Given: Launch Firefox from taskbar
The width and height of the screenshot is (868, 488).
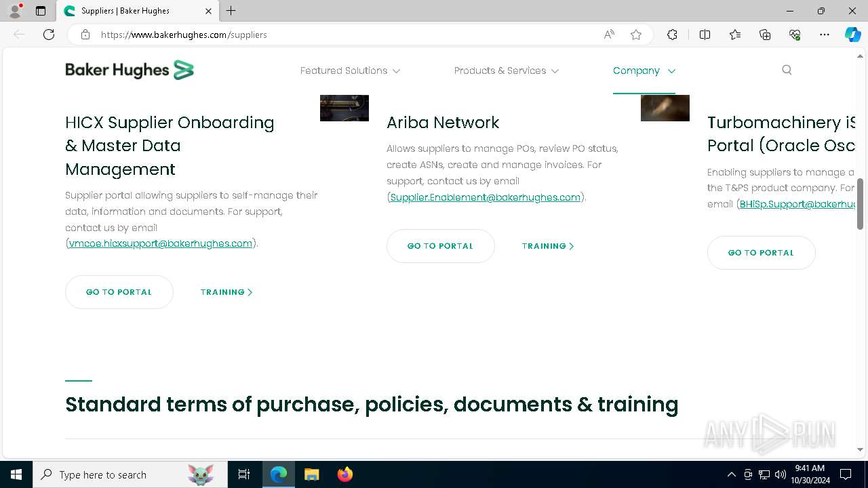Looking at the screenshot, I should click(344, 474).
